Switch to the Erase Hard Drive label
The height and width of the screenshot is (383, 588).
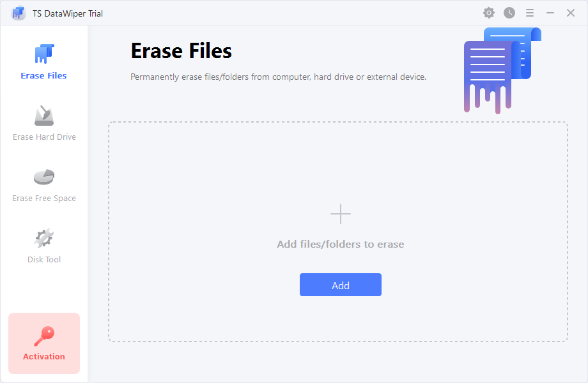44,137
